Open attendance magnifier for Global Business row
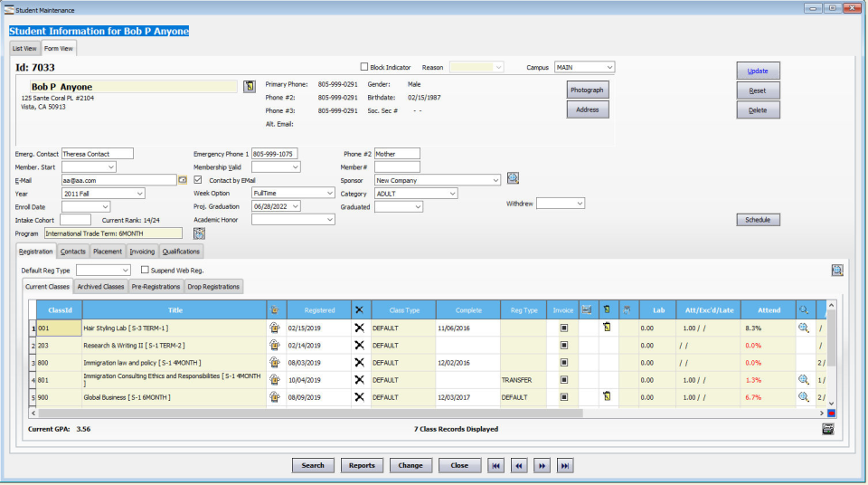868x485 pixels. pyautogui.click(x=803, y=397)
